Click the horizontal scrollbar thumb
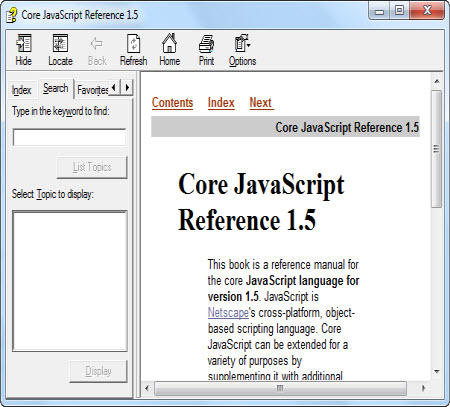Screen dimensions: 450x407 (x=280, y=388)
